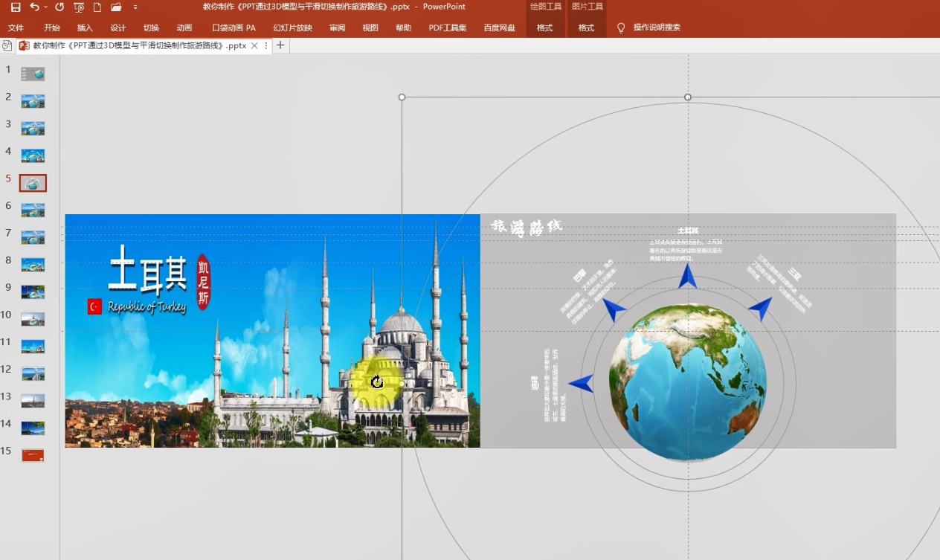
Task: Open the document tab options (three dots)
Action: [x=266, y=45]
